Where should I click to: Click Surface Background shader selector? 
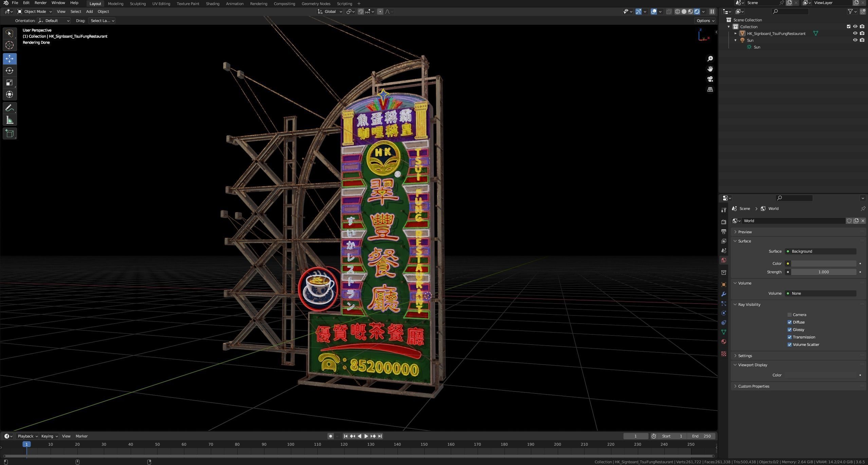[820, 251]
